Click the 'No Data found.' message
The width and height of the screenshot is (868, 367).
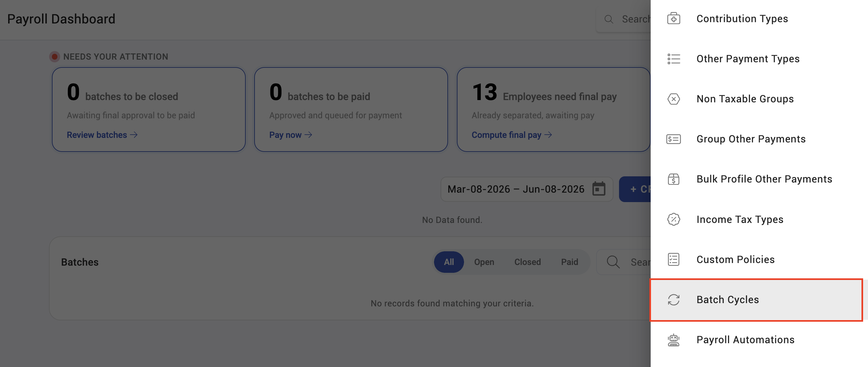click(452, 220)
